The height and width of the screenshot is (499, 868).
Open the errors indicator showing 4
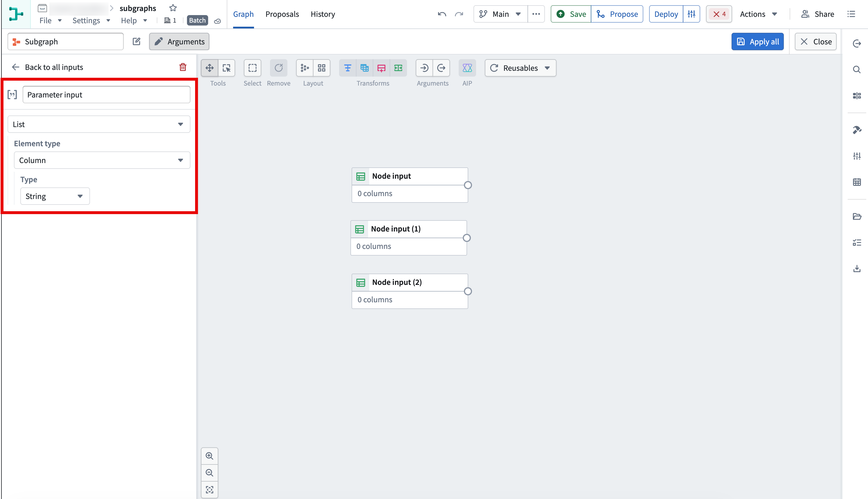(x=719, y=14)
